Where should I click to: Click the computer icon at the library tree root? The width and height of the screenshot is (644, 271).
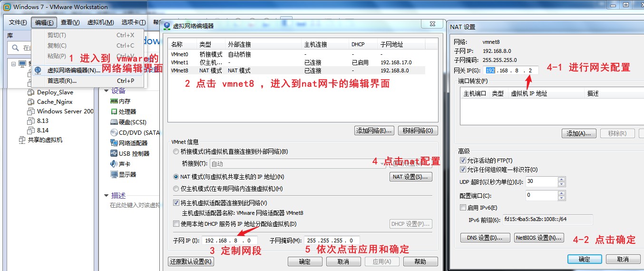coord(22,64)
